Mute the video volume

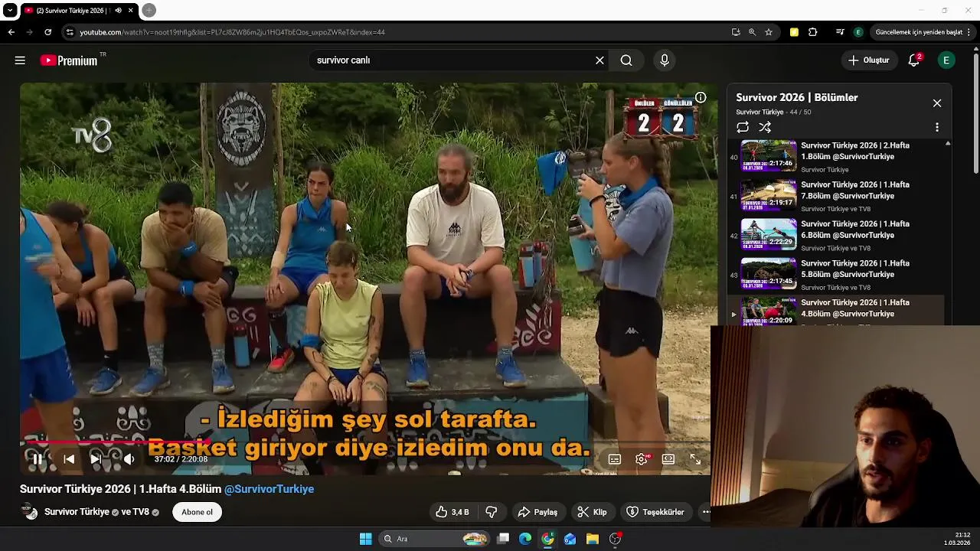coord(129,459)
